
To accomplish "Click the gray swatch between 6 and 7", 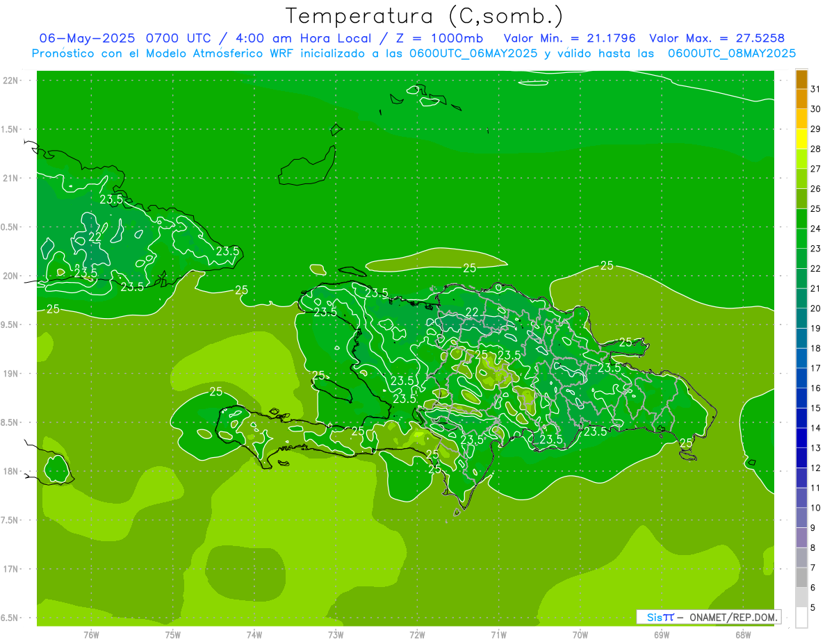I will [x=801, y=577].
